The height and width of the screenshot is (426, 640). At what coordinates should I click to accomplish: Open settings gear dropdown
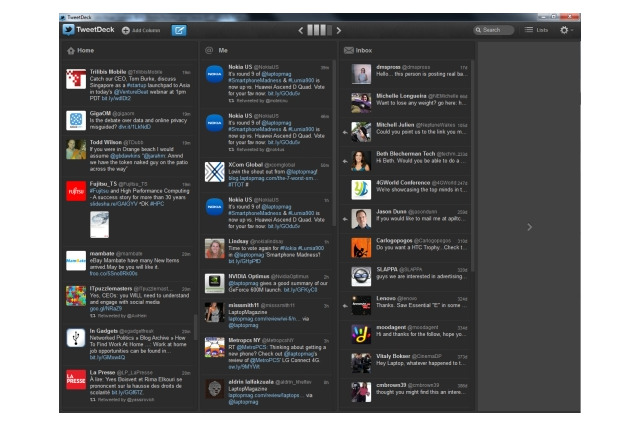pos(566,30)
